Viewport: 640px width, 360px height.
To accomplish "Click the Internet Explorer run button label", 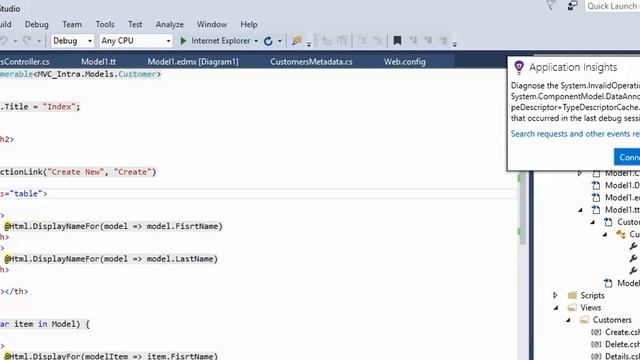I will [221, 41].
